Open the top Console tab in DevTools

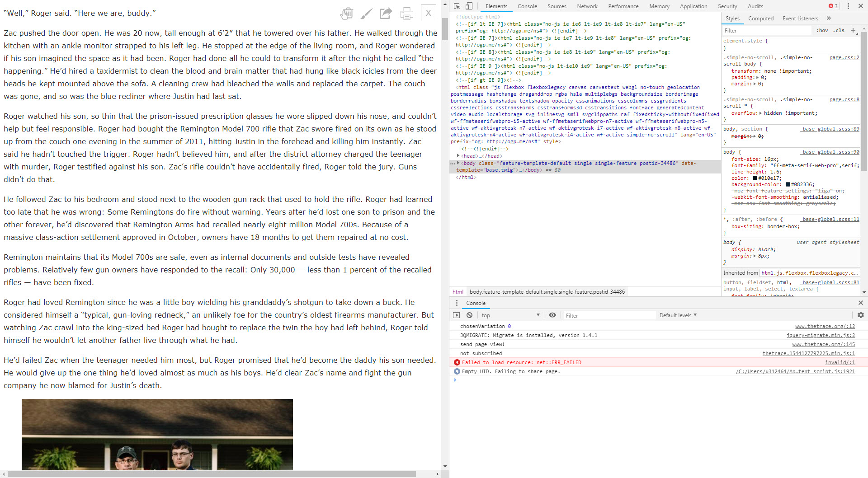click(x=527, y=6)
